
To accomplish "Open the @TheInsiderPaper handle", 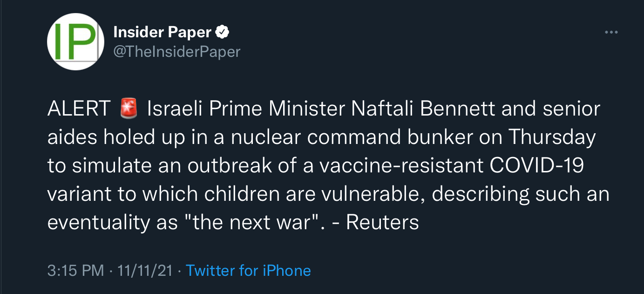I will [x=177, y=51].
